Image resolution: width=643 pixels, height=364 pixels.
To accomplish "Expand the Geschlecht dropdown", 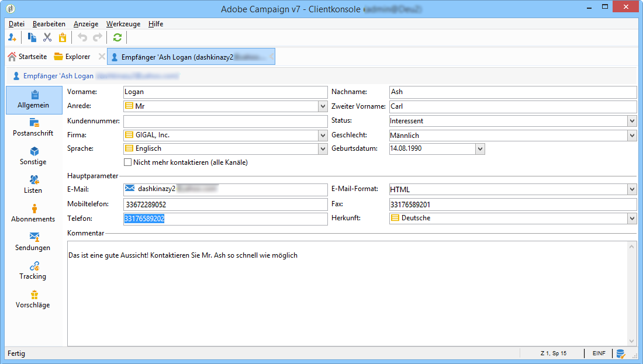I will tap(632, 136).
